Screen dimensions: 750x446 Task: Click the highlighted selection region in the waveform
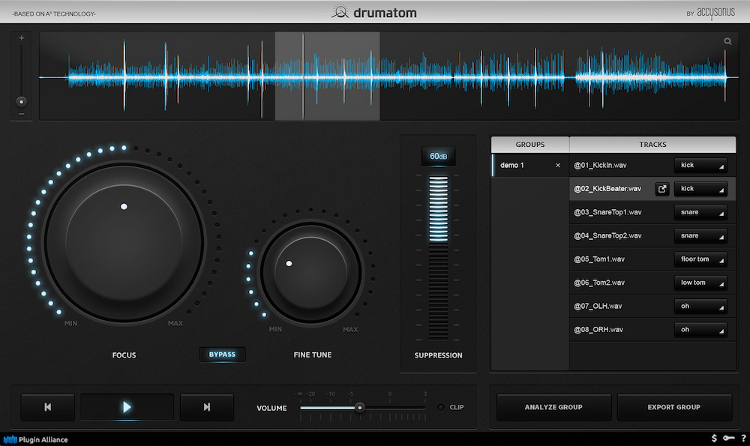pyautogui.click(x=327, y=76)
